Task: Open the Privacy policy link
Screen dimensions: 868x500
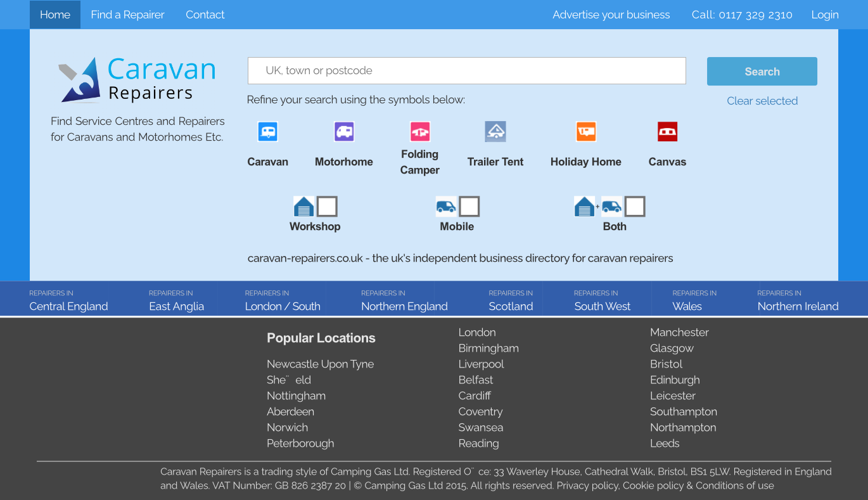Action: 587,485
